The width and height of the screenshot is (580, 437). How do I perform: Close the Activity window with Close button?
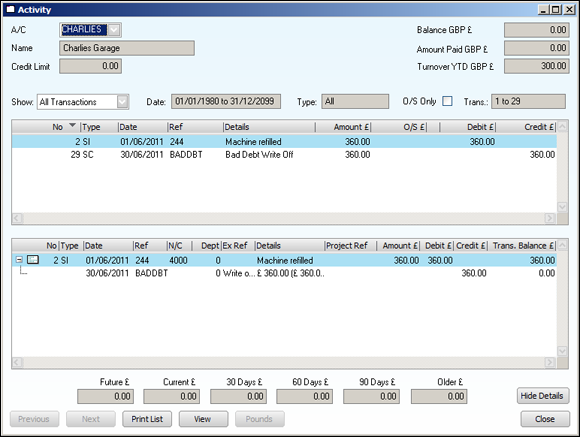click(x=545, y=419)
